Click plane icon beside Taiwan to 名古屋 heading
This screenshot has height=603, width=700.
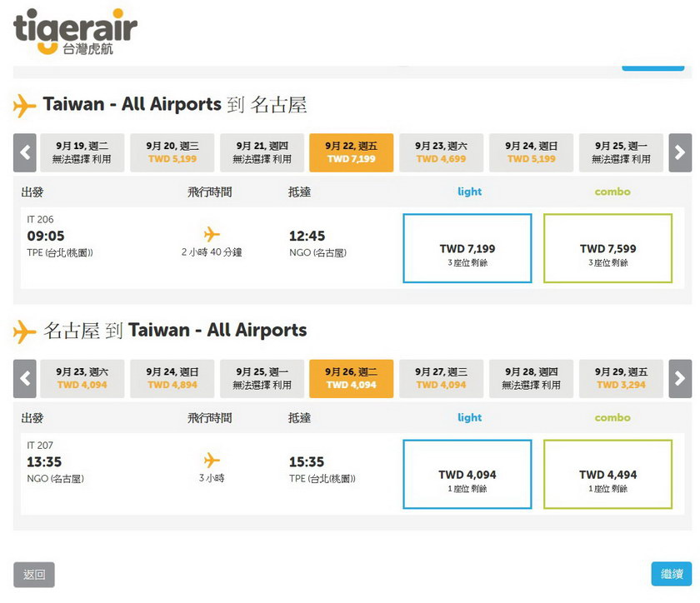click(x=24, y=106)
